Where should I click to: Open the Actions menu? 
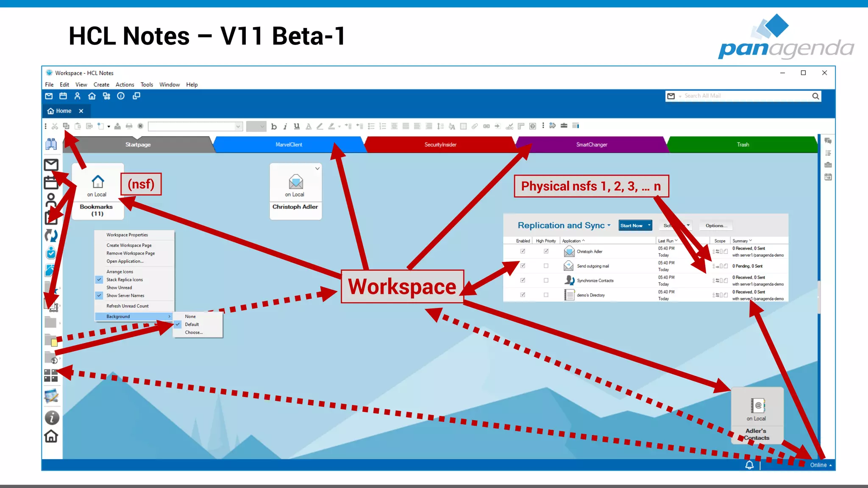pyautogui.click(x=125, y=85)
